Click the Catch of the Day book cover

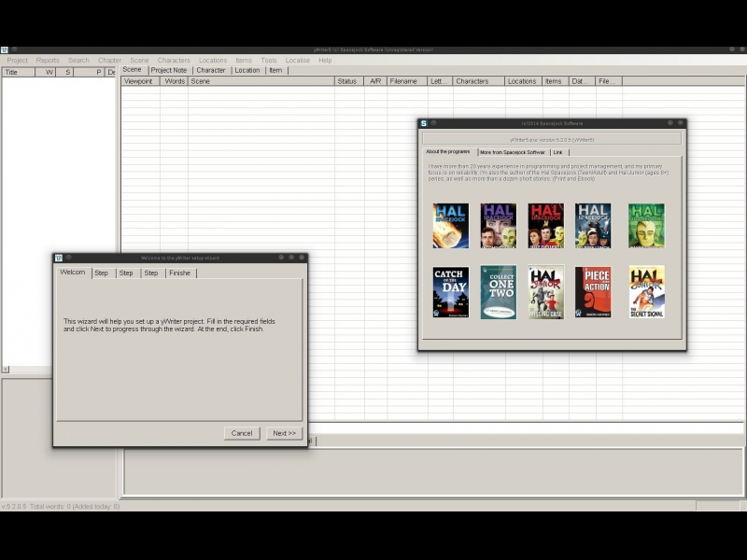pos(451,293)
